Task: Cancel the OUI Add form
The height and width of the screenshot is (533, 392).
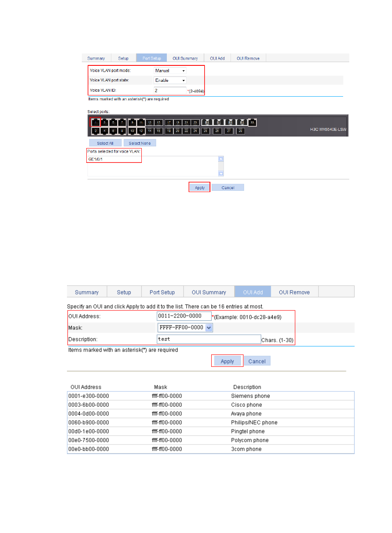Action: [x=257, y=361]
